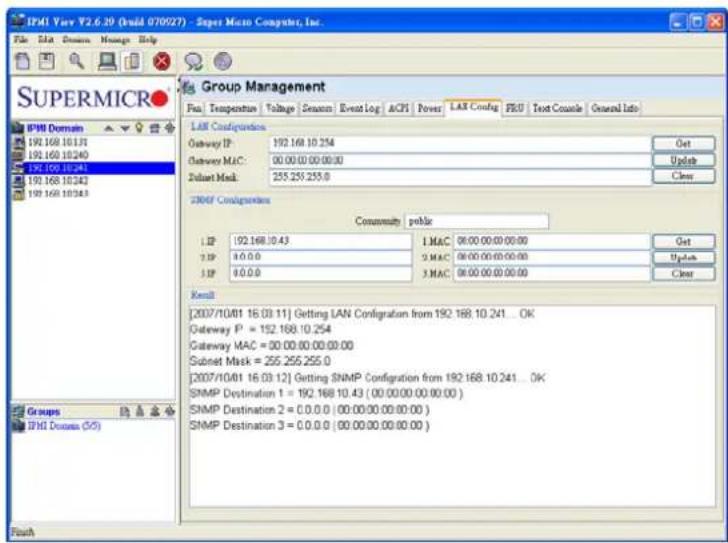Click the IPMI Domain up arrow icon
The height and width of the screenshot is (543, 728).
click(x=109, y=129)
